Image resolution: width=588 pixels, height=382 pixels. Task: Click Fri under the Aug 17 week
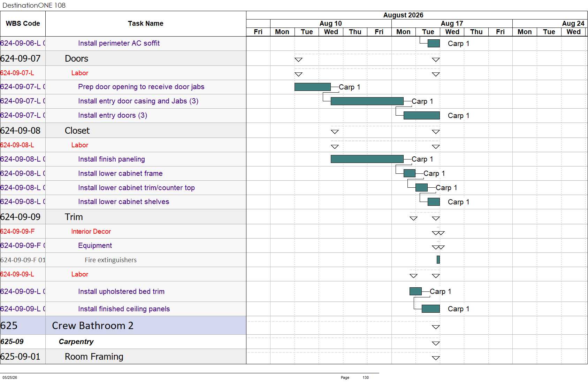pos(501,32)
